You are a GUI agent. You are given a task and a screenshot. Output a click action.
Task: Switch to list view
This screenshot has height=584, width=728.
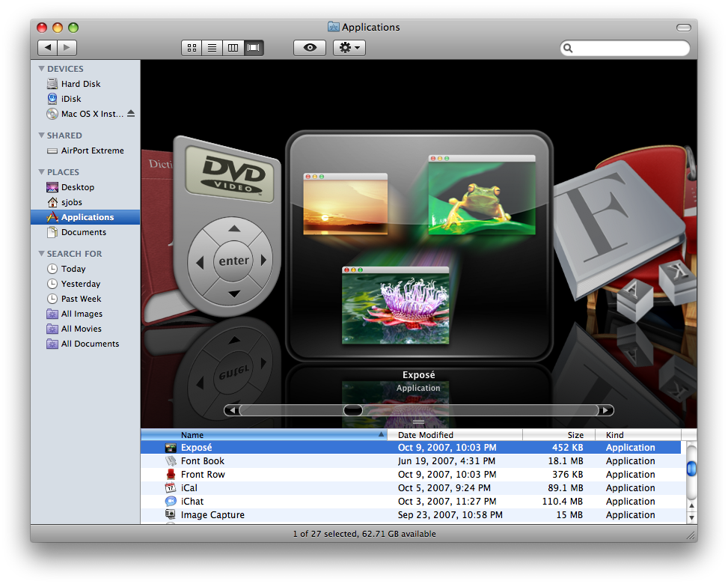click(x=212, y=48)
